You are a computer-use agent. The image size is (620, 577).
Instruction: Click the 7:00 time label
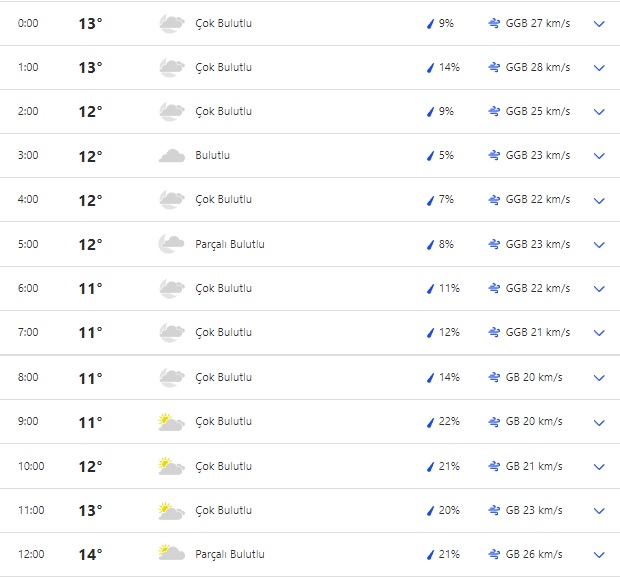click(x=28, y=333)
